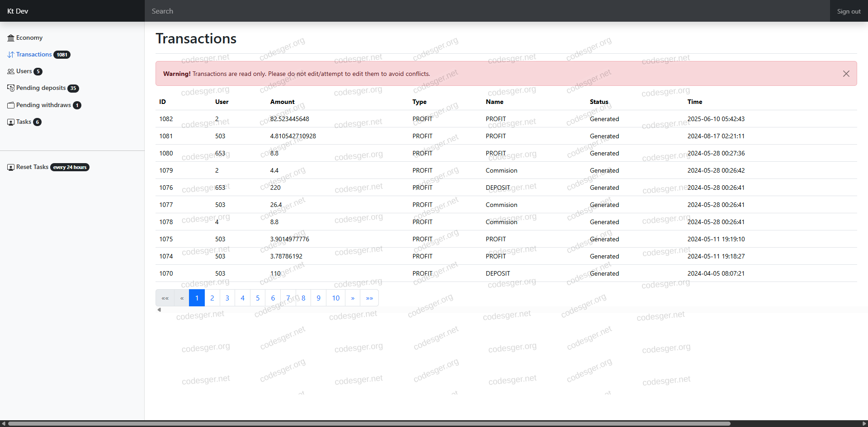
Task: Open the Pending deposits page
Action: (41, 88)
